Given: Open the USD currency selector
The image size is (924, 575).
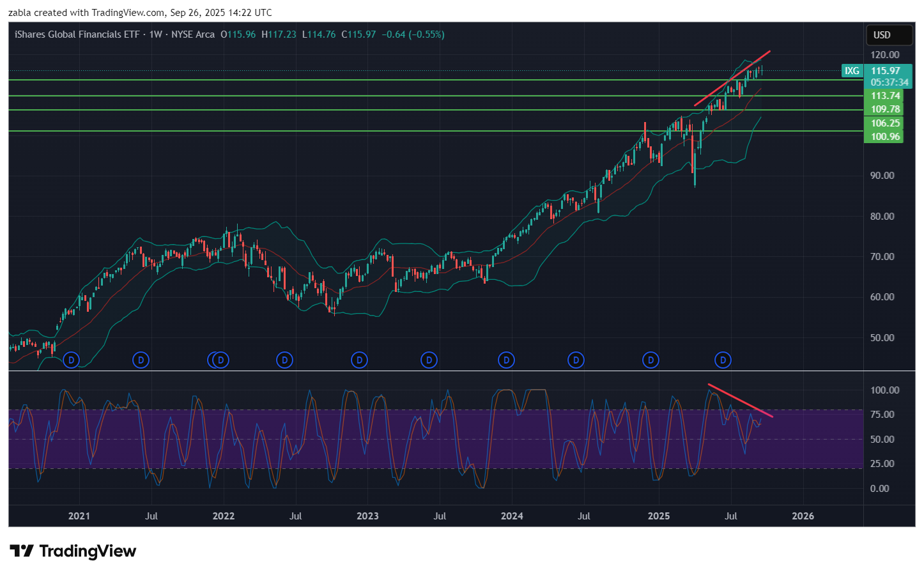Looking at the screenshot, I should (x=882, y=35).
